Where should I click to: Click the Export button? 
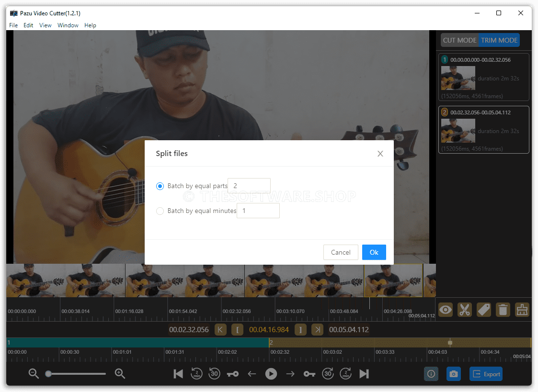click(486, 374)
